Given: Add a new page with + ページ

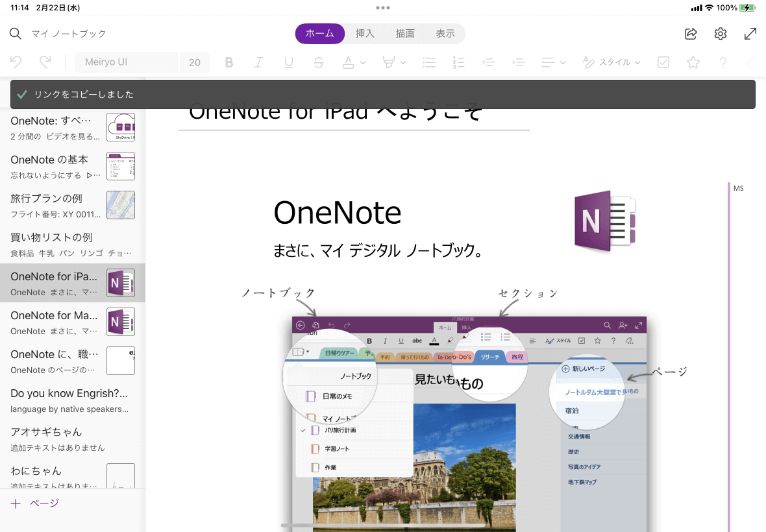Looking at the screenshot, I should point(34,503).
